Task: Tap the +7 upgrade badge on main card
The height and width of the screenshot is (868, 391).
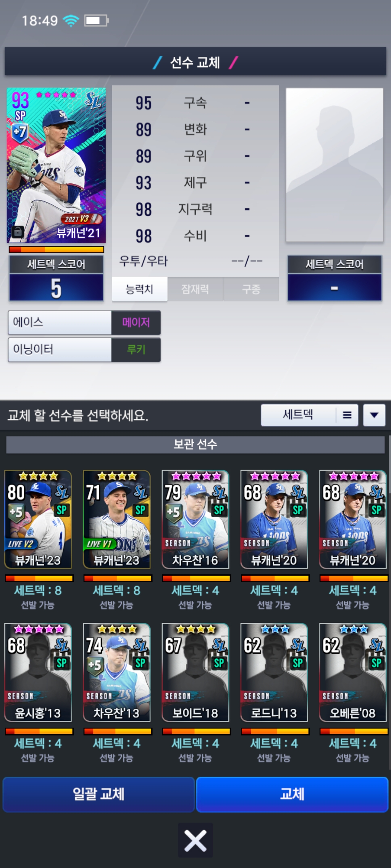Action: click(20, 131)
